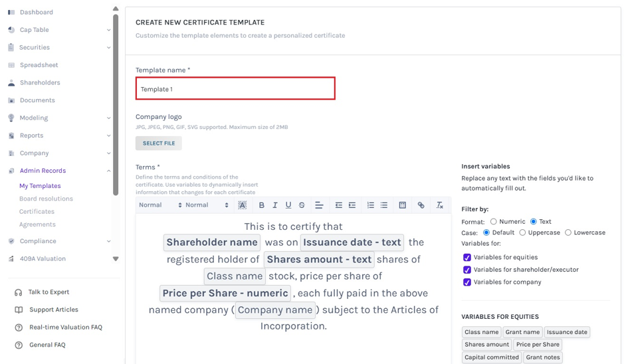This screenshot has height=364, width=624.
Task: Uncheck Variables for equities checkbox
Action: click(467, 257)
